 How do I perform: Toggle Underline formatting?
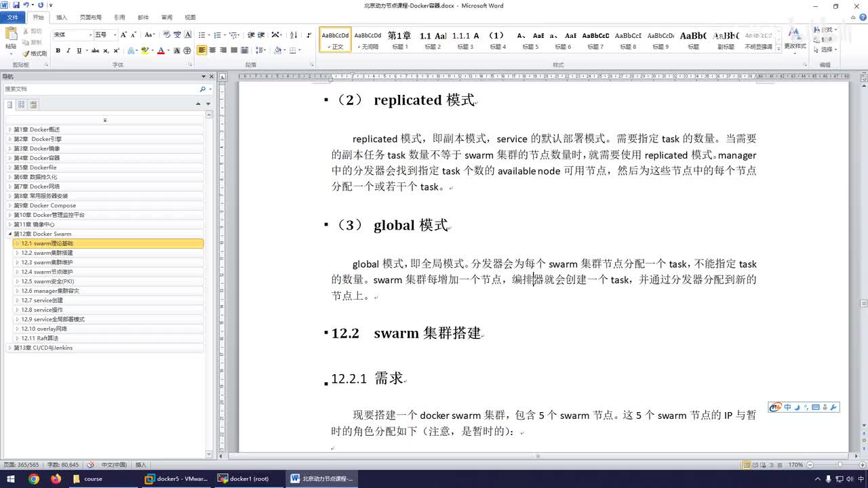coord(79,50)
